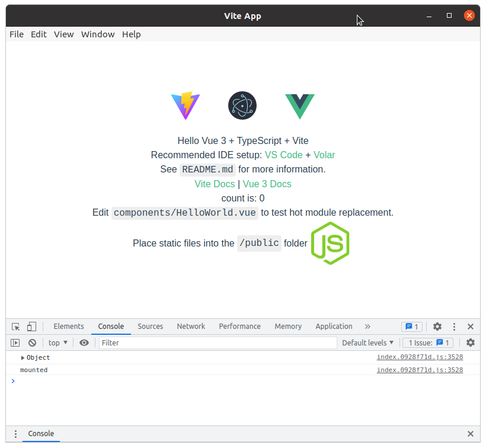This screenshot has width=486, height=448.
Task: Open the Volar link
Action: [324, 155]
